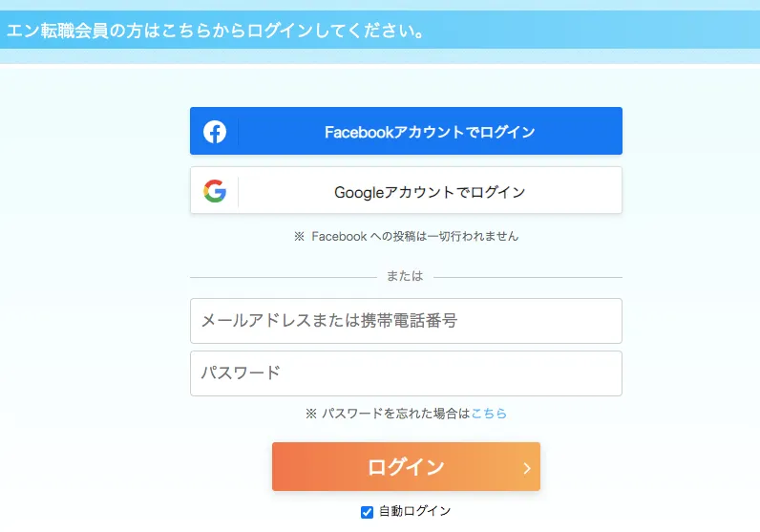Focus the メールアドレスまたは携帯電話番号 field

pos(406,321)
